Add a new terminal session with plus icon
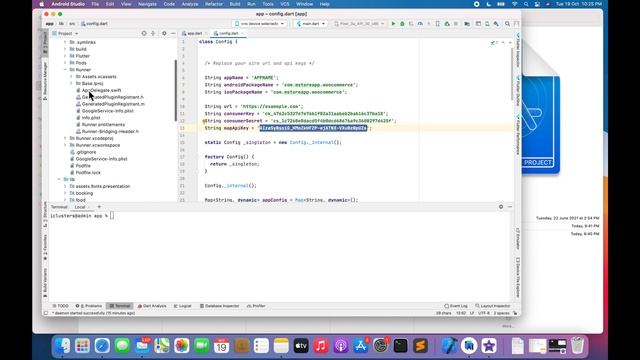The width and height of the screenshot is (640, 360). click(99, 207)
